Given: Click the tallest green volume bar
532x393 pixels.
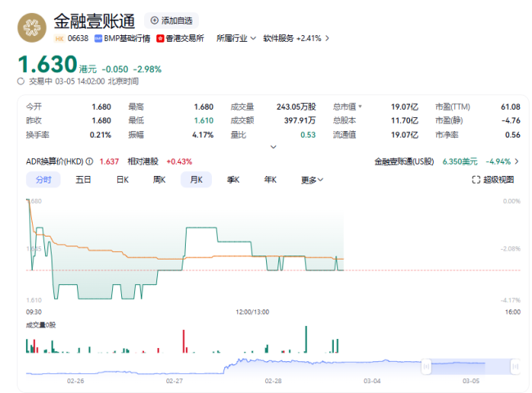Looking at the screenshot, I should click(x=306, y=340).
